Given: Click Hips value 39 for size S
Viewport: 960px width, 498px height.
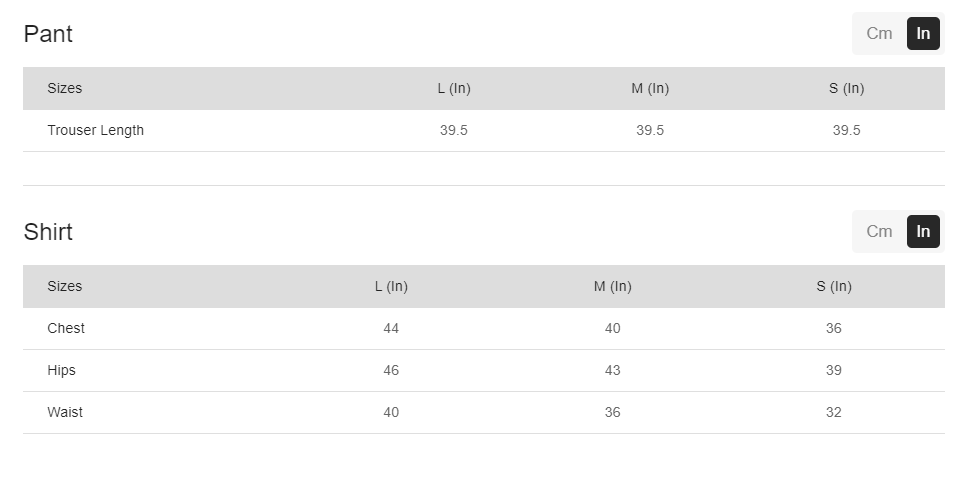Looking at the screenshot, I should click(834, 370).
